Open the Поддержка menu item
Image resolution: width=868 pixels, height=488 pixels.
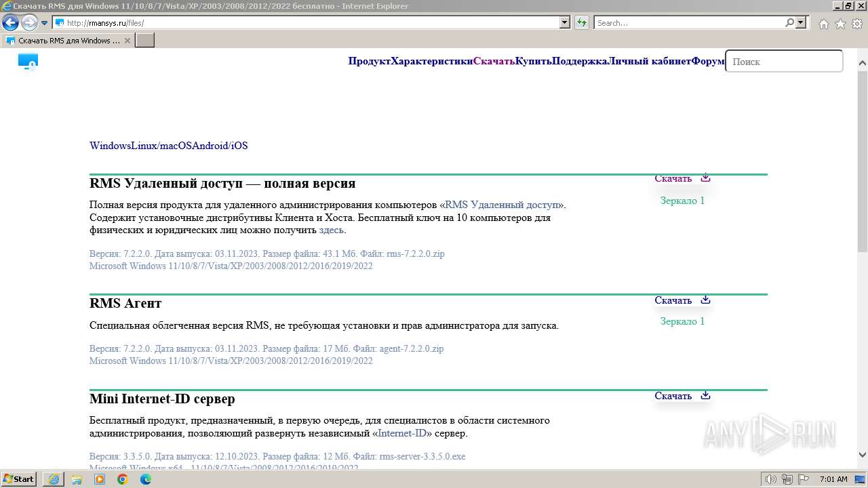coord(580,61)
